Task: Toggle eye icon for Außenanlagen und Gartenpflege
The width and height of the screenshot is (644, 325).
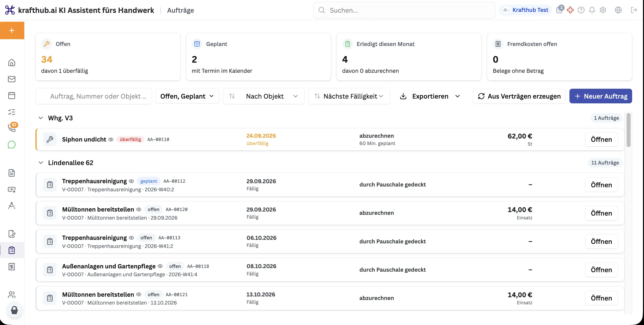Action: coord(160,266)
